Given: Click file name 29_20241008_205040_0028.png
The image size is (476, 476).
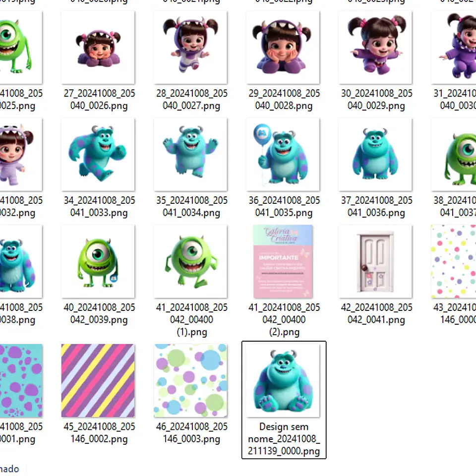Looking at the screenshot, I should (x=284, y=100).
